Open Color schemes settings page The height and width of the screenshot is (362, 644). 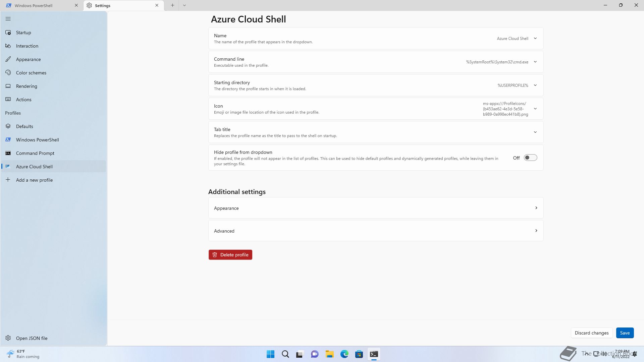pyautogui.click(x=54, y=73)
